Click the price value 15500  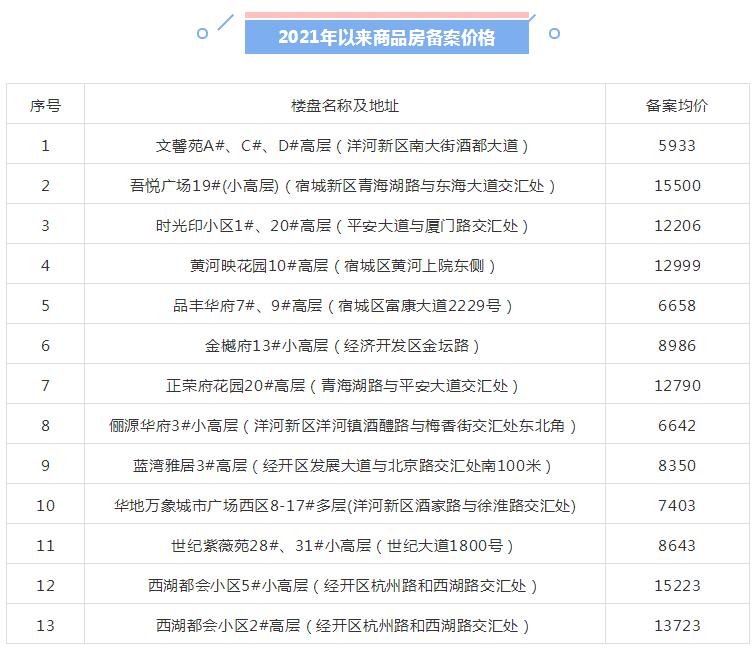click(x=677, y=186)
